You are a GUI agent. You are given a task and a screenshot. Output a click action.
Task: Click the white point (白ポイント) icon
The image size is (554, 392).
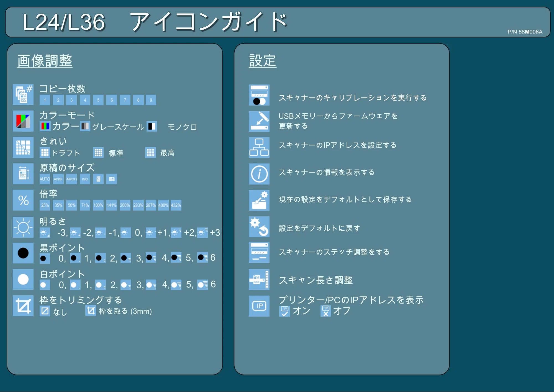23,279
